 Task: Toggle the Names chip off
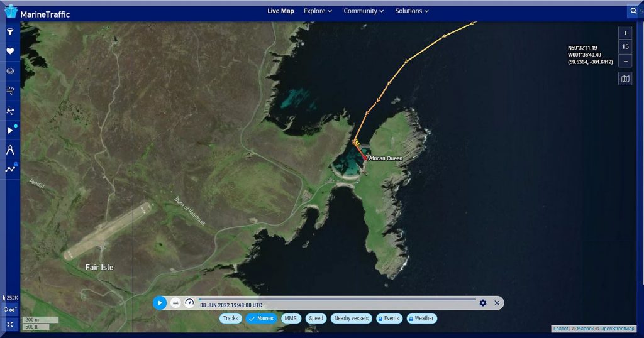(261, 319)
